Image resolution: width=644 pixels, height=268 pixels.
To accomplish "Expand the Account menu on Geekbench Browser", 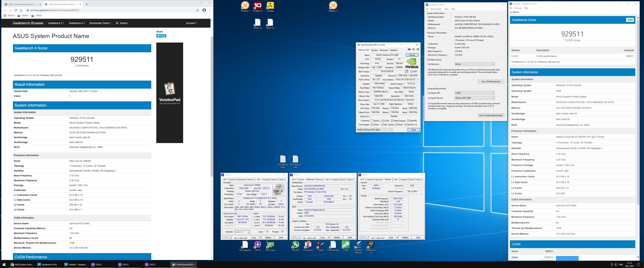I will (191, 23).
